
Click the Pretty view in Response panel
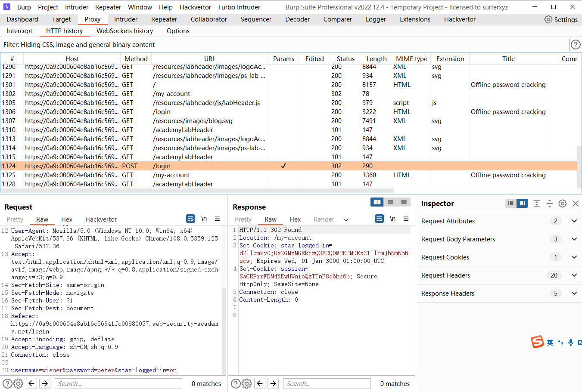pyautogui.click(x=243, y=219)
